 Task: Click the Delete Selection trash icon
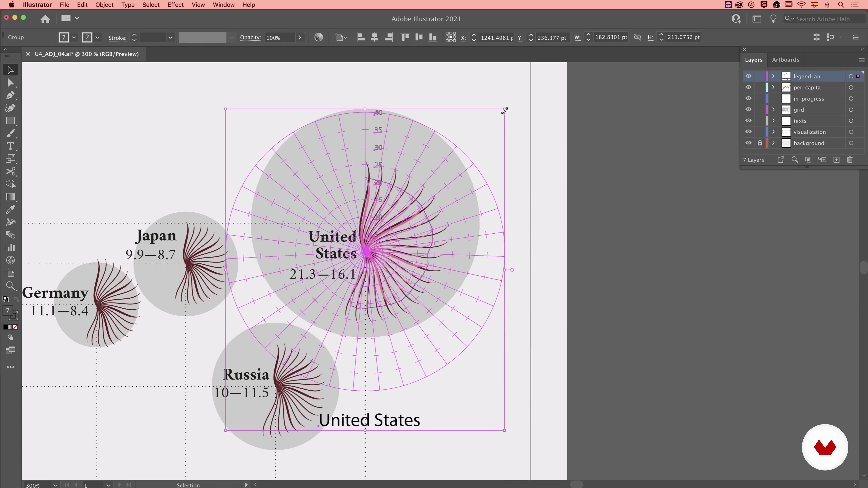pos(850,160)
